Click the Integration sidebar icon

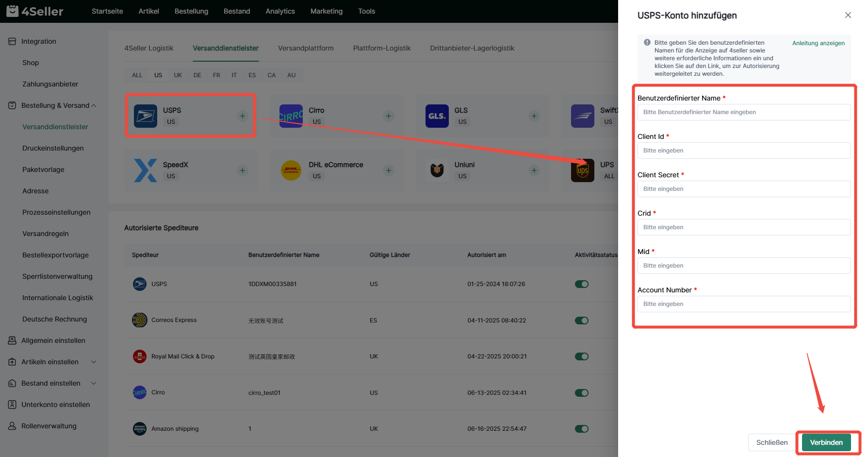point(12,41)
